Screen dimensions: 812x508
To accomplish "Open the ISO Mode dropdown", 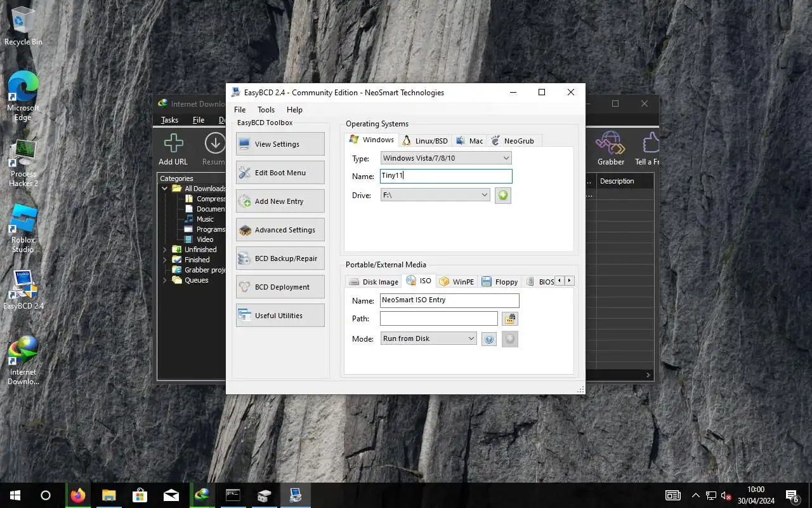I will coord(428,338).
